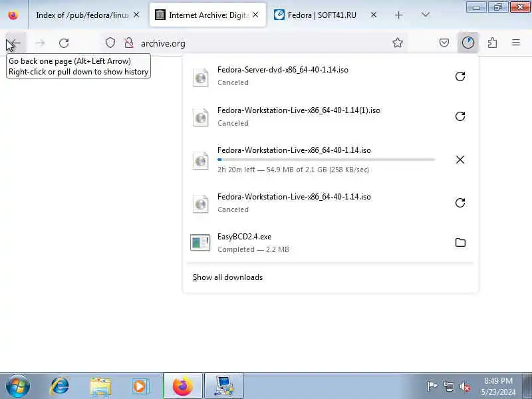532x399 pixels.
Task: Click the Firefox taskbar button
Action: (182, 386)
